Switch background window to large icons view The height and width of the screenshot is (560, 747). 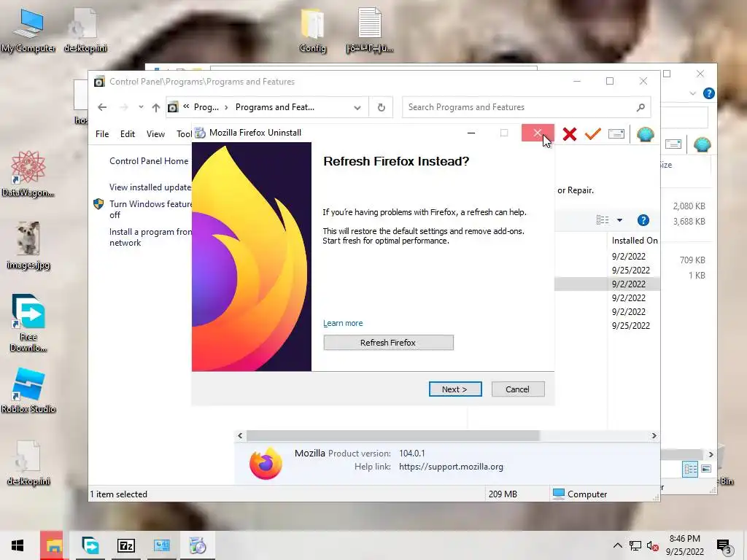point(706,469)
